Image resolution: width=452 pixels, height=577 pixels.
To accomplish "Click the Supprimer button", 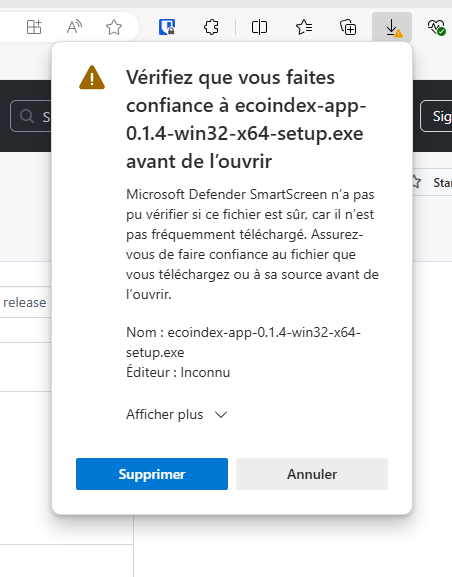I will click(152, 474).
